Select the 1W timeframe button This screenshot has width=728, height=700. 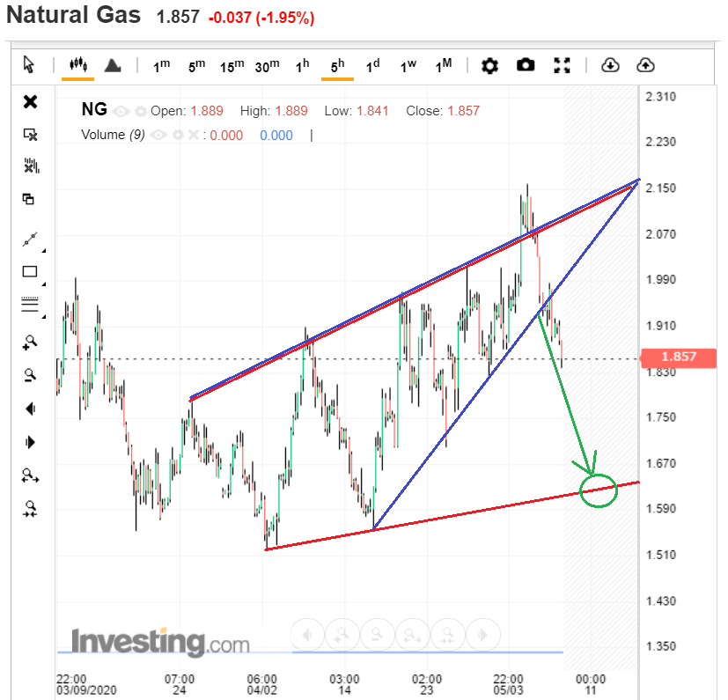(x=408, y=66)
